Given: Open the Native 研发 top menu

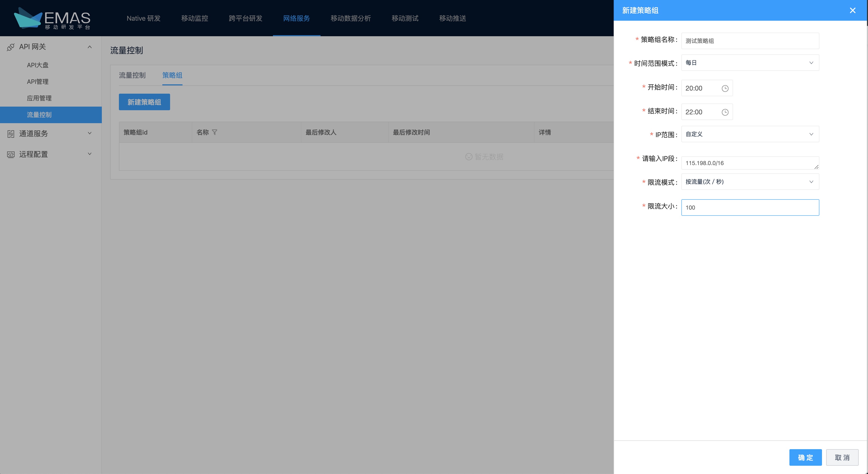Looking at the screenshot, I should point(143,18).
